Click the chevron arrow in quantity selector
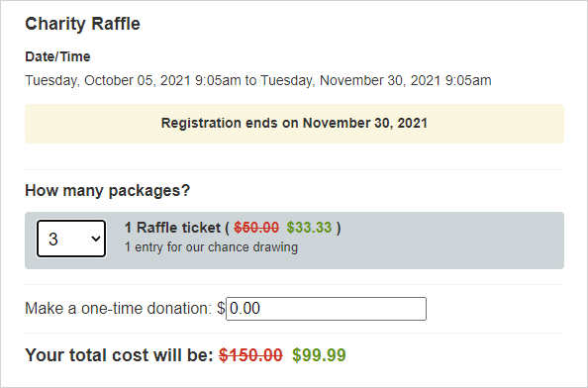Screen dimensions: 588x388 pyautogui.click(x=96, y=239)
